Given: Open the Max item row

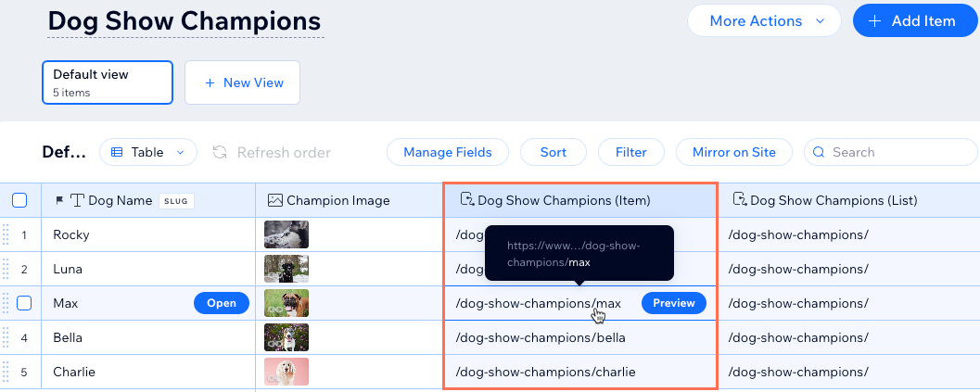Looking at the screenshot, I should [x=222, y=303].
